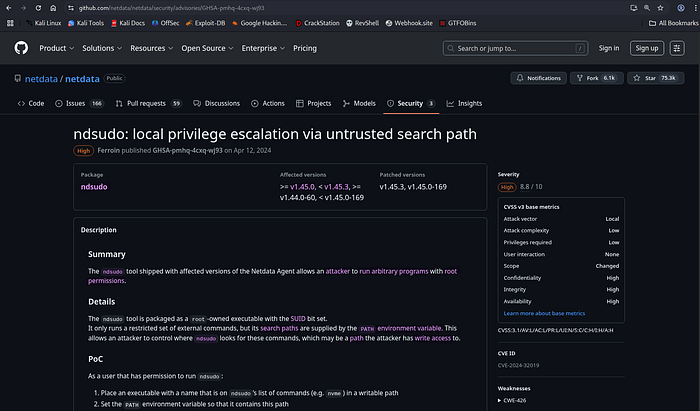Screen dimensions: 700x411
Task: Click the ndsudo package name
Action: point(94,187)
